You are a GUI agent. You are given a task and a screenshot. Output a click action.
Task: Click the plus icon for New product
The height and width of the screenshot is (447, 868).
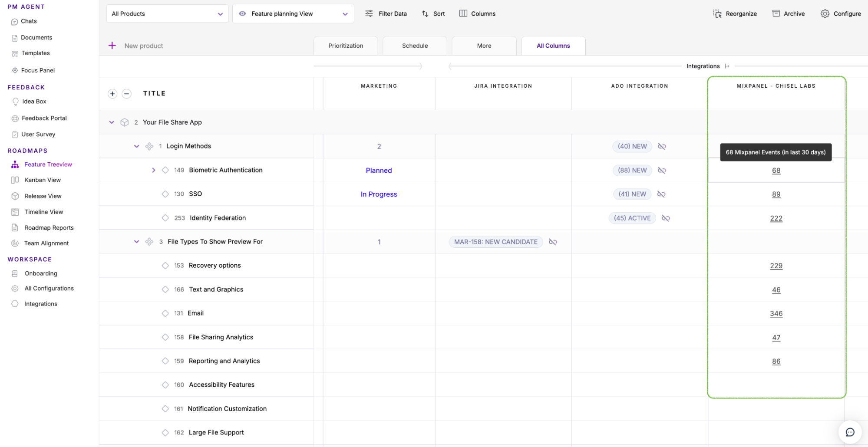[x=112, y=46]
